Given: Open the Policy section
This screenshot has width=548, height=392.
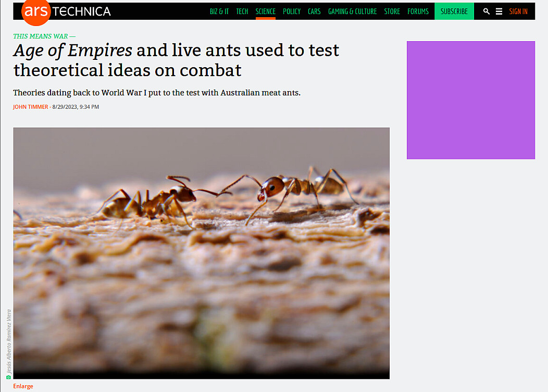Looking at the screenshot, I should pyautogui.click(x=292, y=11).
